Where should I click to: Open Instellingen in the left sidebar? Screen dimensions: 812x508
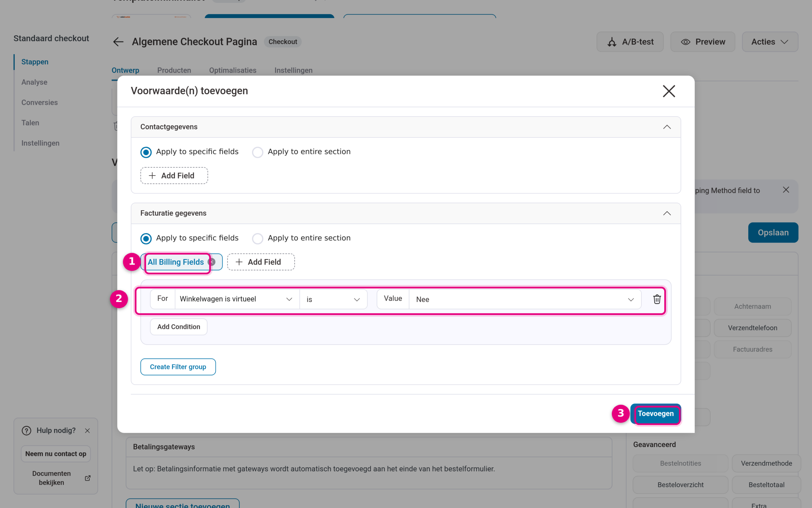coord(40,143)
